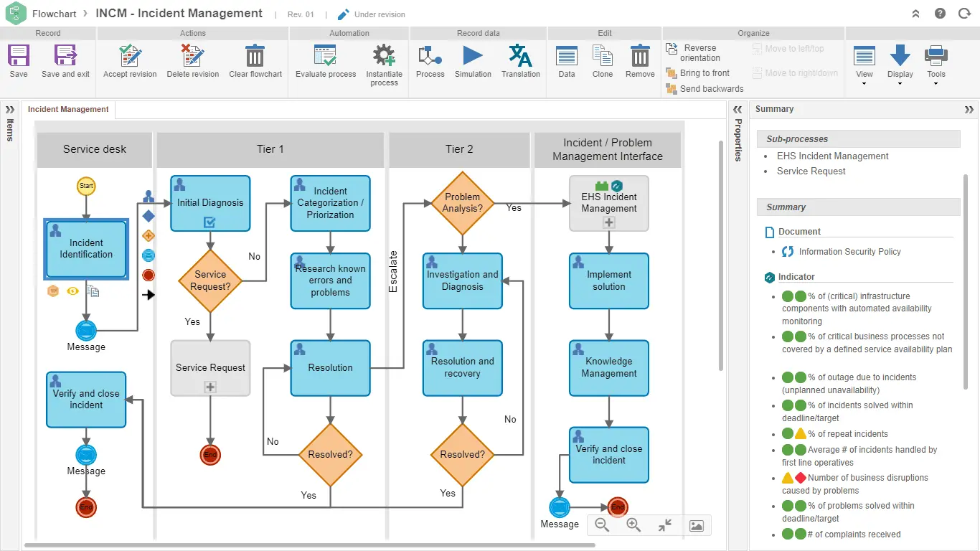Viewport: 980px width, 551px height.
Task: Click the # of complaints received indicator
Action: (x=854, y=534)
